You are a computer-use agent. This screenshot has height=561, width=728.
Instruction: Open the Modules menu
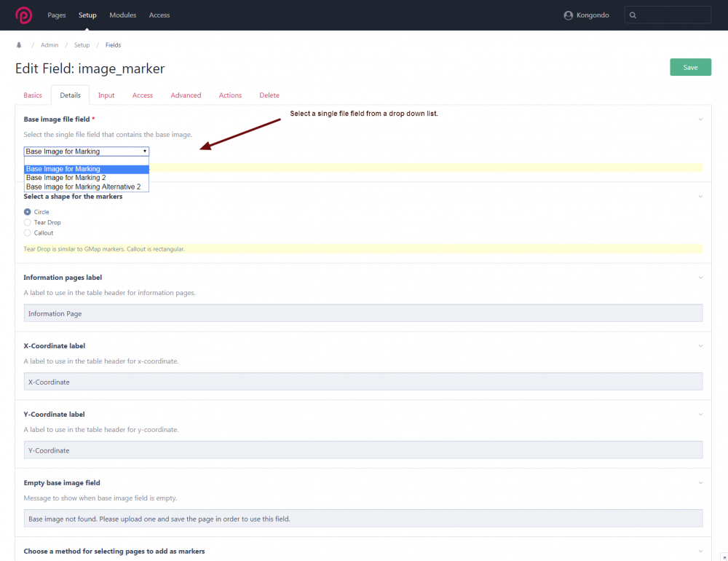coord(122,15)
